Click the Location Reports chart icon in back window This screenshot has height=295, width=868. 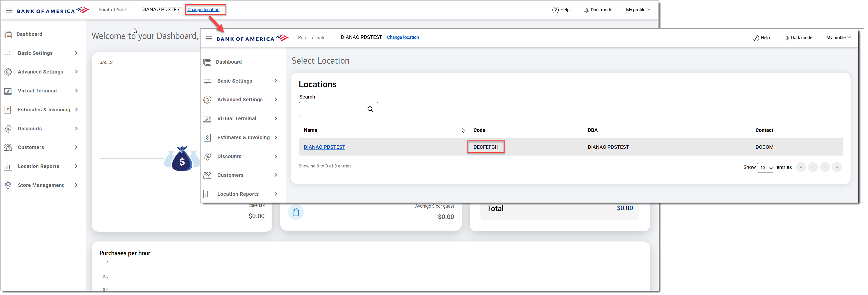tap(8, 166)
